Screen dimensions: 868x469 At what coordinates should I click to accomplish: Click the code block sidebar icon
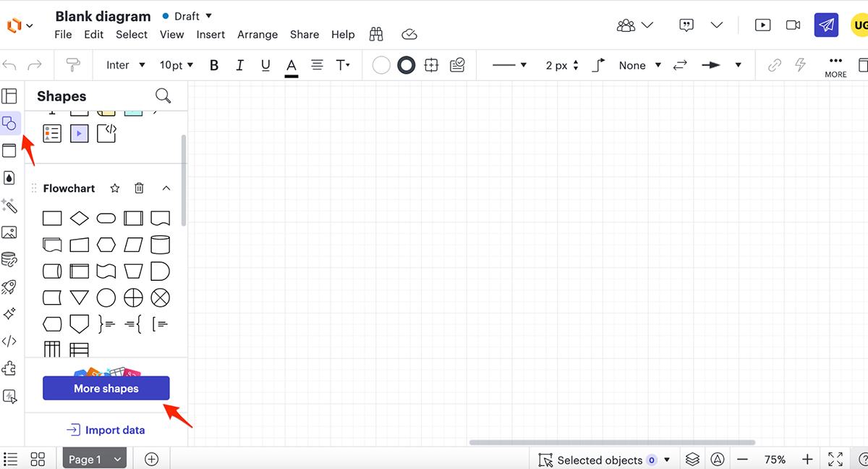click(10, 341)
